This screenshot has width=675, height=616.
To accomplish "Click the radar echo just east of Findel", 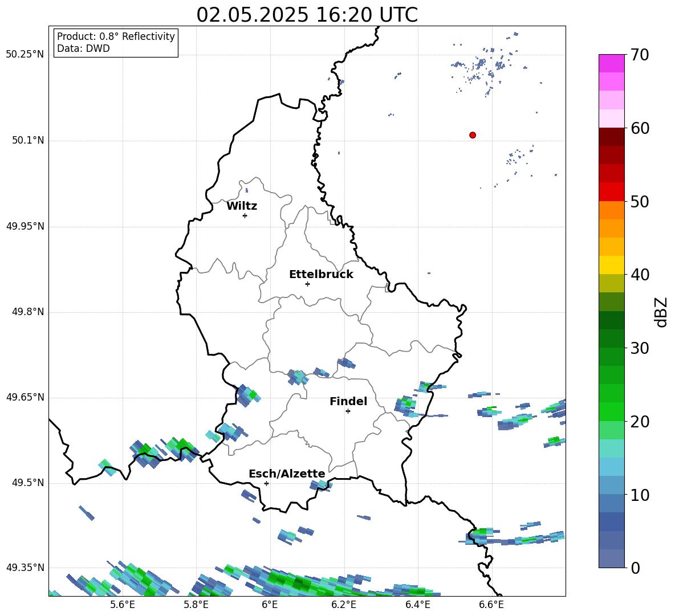I will 406,406.
